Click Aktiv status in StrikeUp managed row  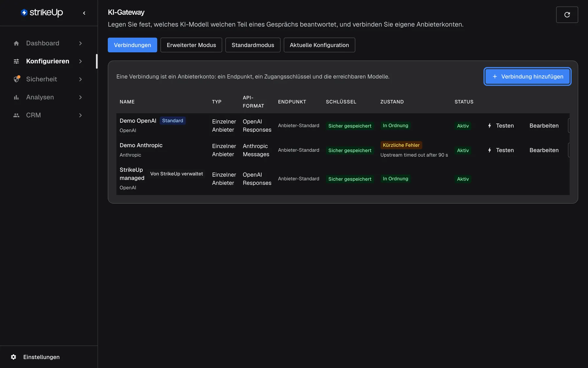click(x=463, y=179)
